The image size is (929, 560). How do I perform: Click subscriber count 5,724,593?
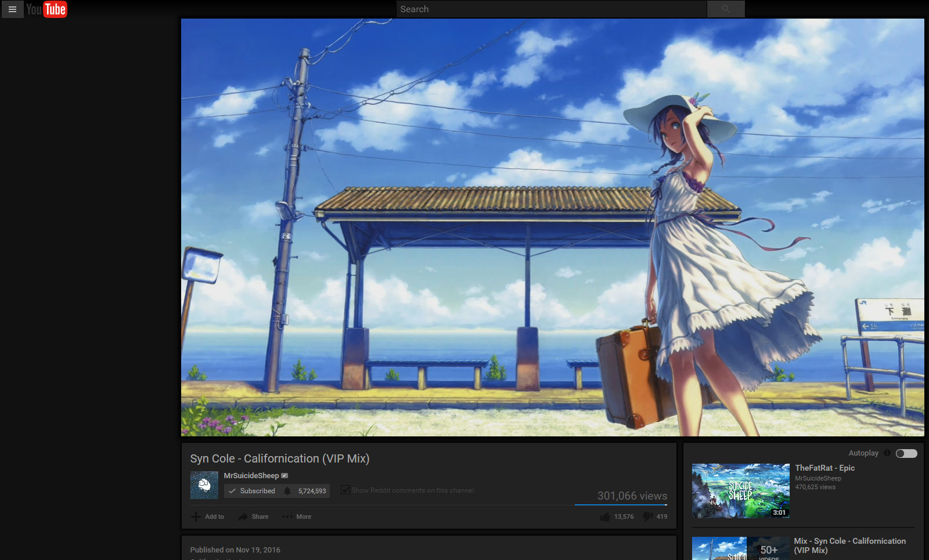pos(312,491)
